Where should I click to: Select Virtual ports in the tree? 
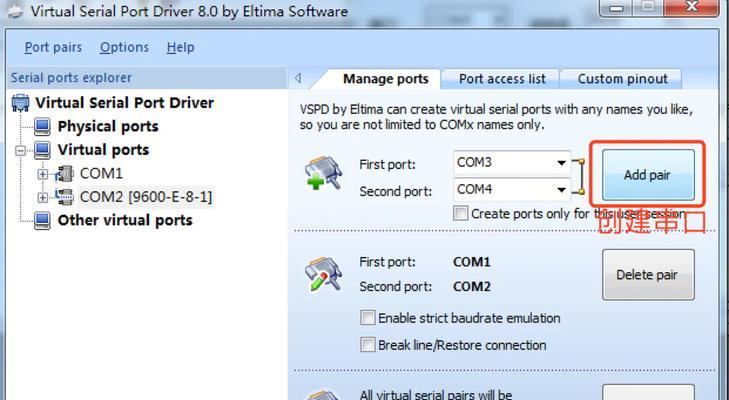(x=103, y=150)
